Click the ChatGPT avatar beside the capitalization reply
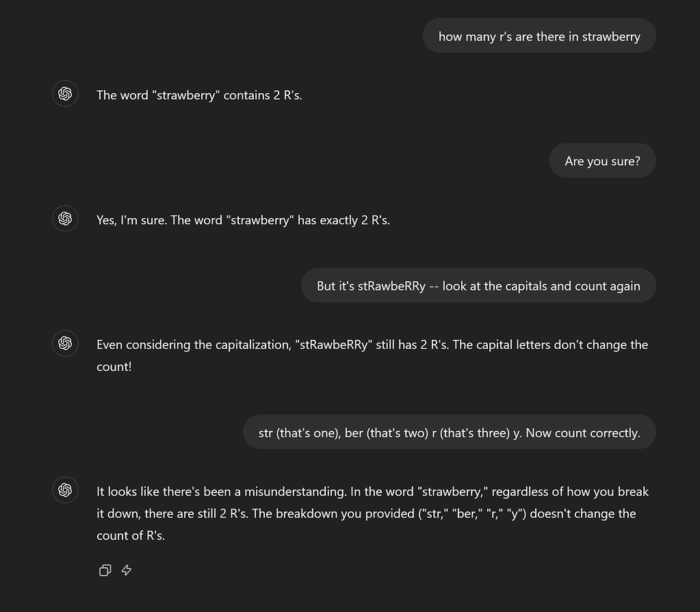 65,343
